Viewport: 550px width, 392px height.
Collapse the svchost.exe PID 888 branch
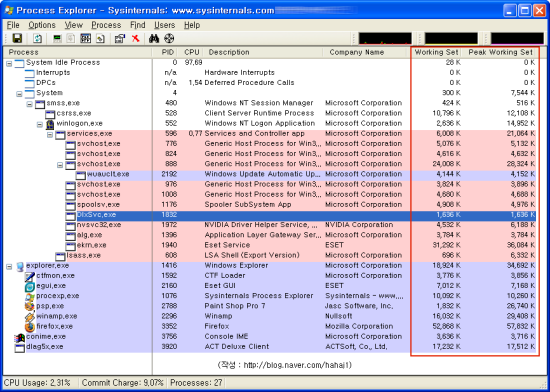tap(60, 165)
